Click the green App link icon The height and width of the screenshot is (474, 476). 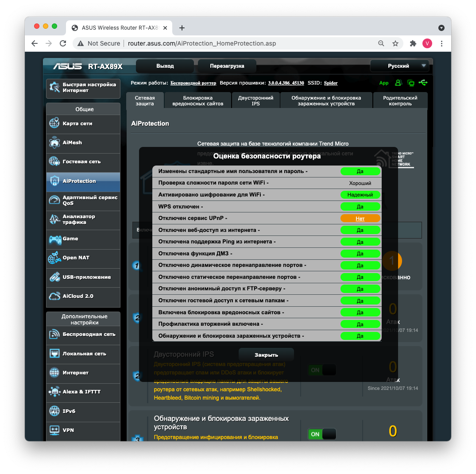384,83
